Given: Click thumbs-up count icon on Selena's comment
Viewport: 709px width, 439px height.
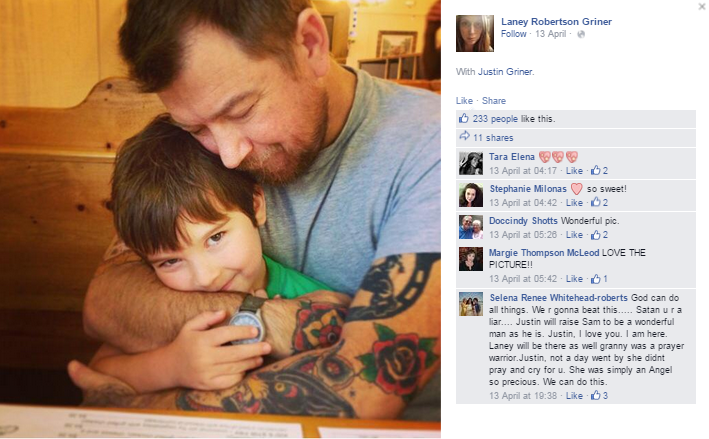Looking at the screenshot, I should coord(596,396).
